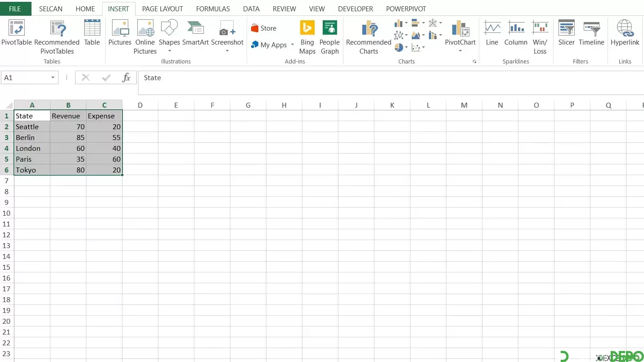Open Recommended Charts
Image resolution: width=644 pixels, height=362 pixels.
(369, 37)
